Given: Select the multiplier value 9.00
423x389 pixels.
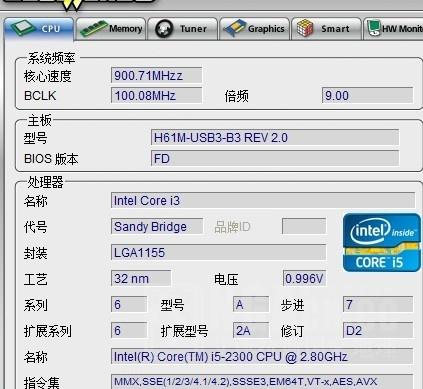Looking at the screenshot, I should (x=367, y=96).
